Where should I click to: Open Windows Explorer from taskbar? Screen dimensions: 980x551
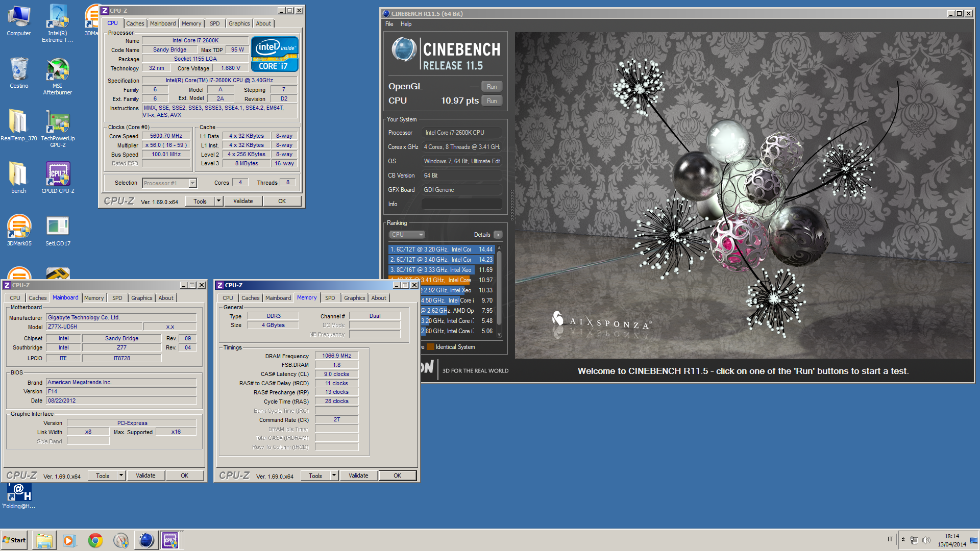pyautogui.click(x=44, y=540)
